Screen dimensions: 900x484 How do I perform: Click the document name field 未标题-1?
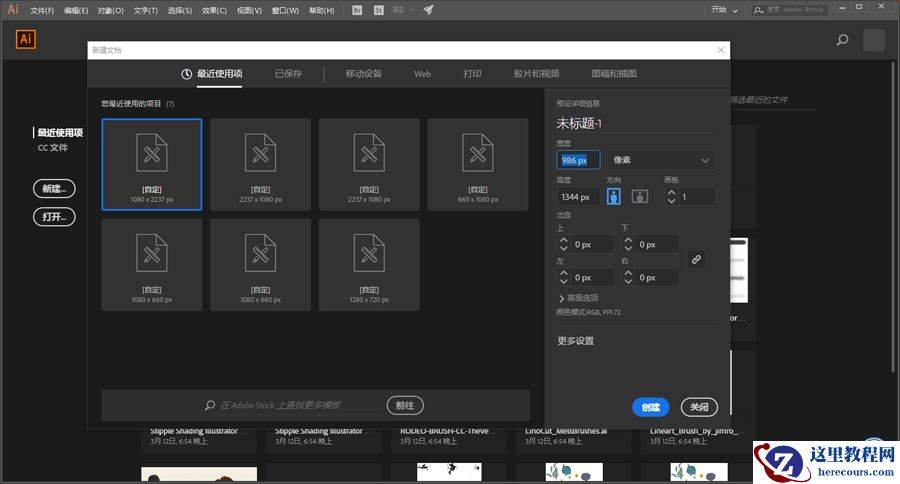(635, 123)
